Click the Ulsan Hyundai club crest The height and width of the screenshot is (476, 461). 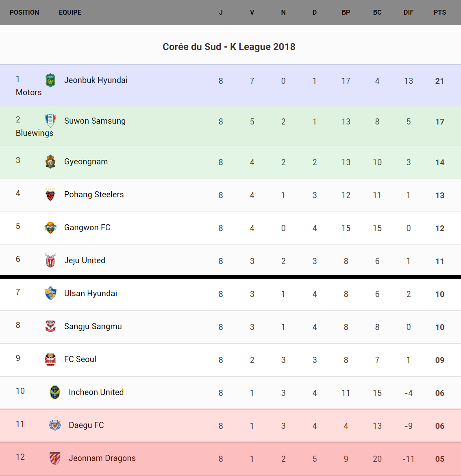50,293
